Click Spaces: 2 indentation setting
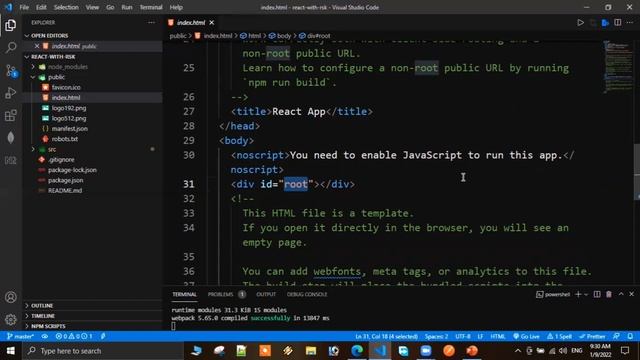 tap(436, 336)
